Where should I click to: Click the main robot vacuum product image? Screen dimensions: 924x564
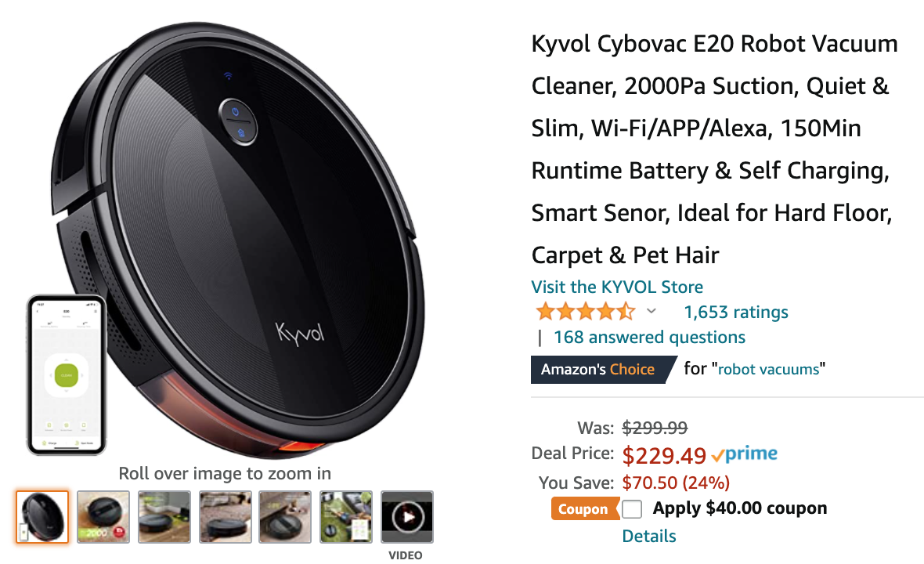pos(236,236)
